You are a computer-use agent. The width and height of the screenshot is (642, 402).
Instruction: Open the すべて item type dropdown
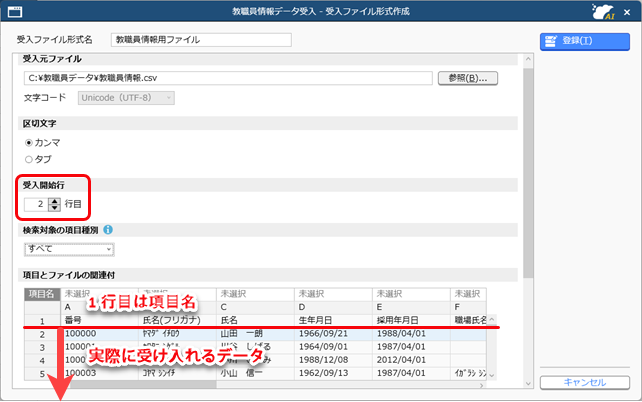(69, 249)
